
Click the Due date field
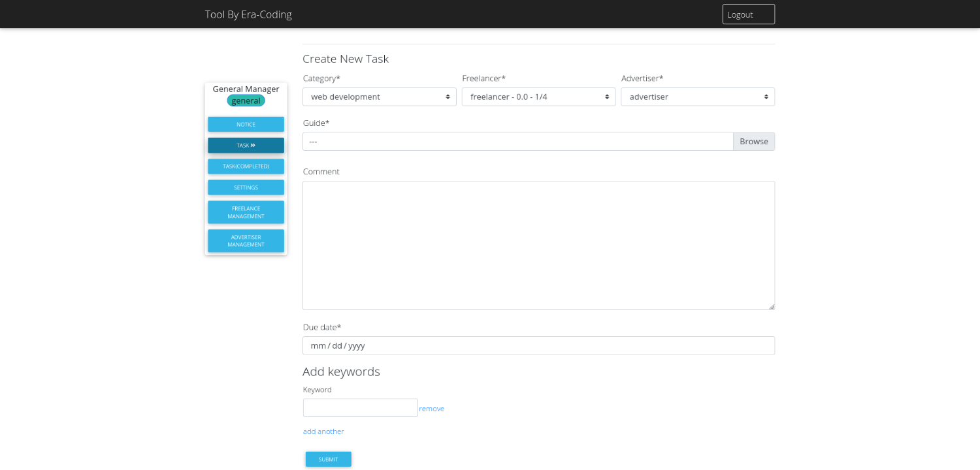pyautogui.click(x=538, y=345)
